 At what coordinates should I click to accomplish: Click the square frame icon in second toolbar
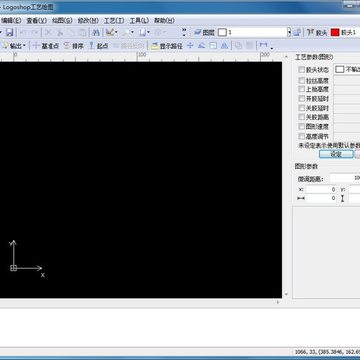(213, 46)
